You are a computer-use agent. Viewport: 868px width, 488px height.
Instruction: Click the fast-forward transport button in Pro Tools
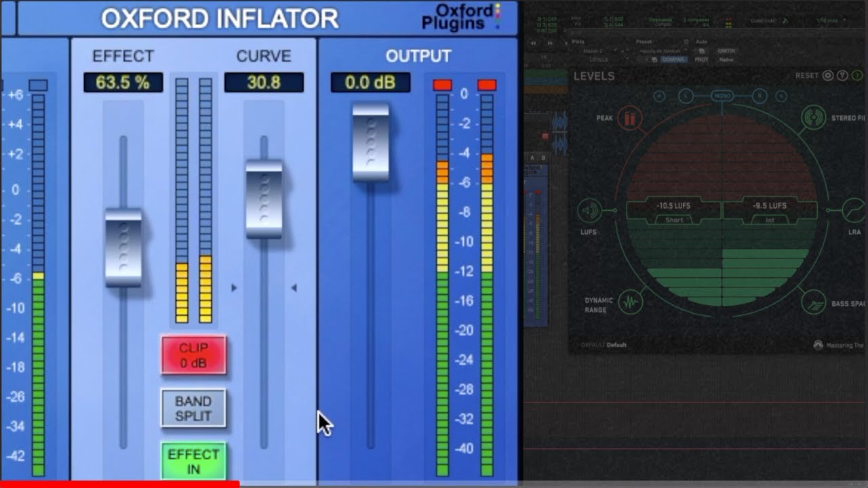pyautogui.click(x=550, y=43)
